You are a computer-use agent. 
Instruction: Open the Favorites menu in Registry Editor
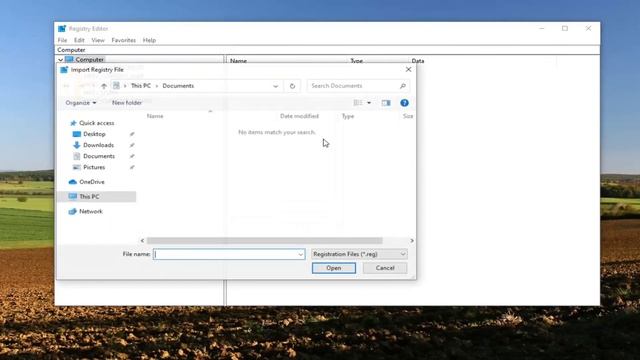point(123,40)
